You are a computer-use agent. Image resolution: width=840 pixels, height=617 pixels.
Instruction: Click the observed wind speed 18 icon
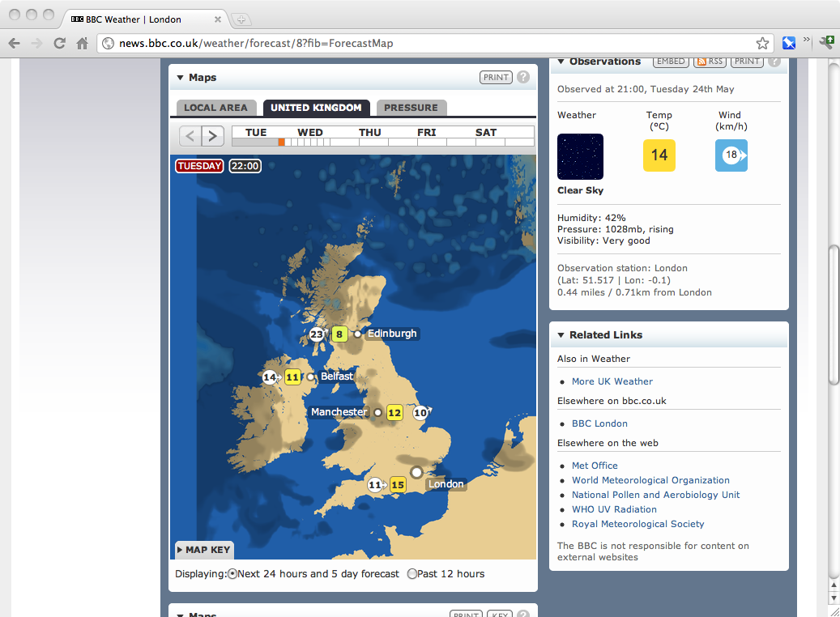click(x=731, y=155)
